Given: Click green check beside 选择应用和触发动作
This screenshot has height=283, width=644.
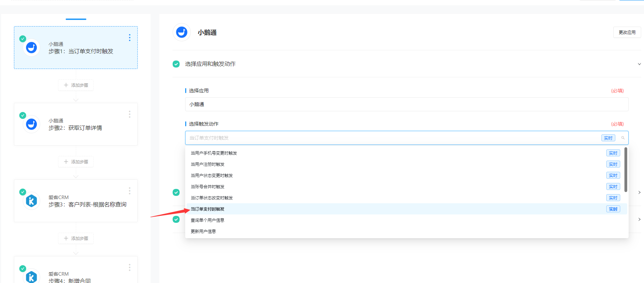Looking at the screenshot, I should (x=176, y=64).
